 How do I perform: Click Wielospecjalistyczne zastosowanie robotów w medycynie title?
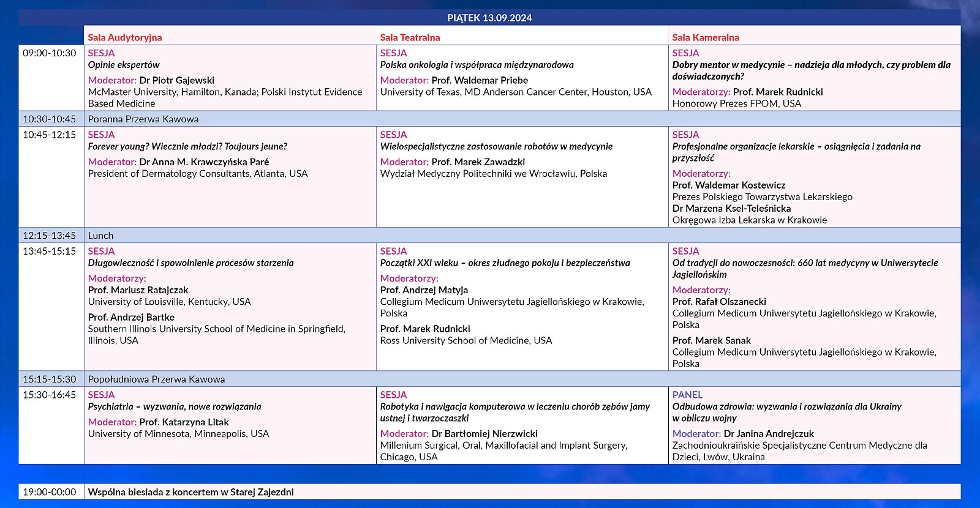[x=496, y=146]
